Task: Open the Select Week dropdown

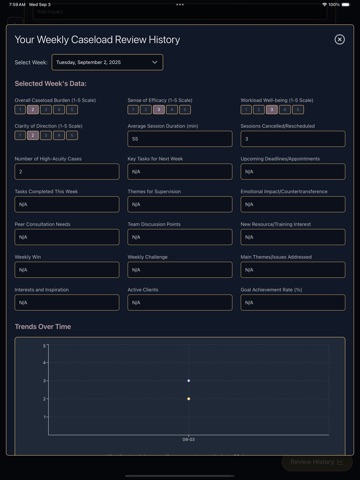Action: (107, 62)
